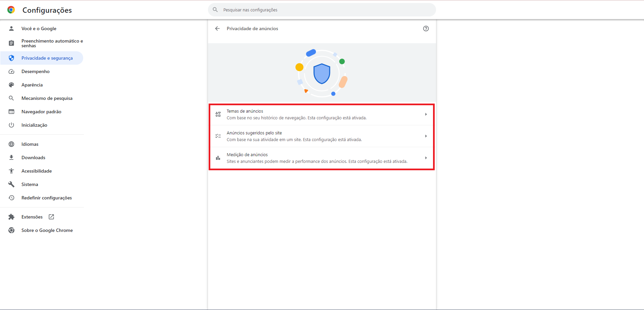Open Você e o Google section
This screenshot has width=644, height=310.
39,28
